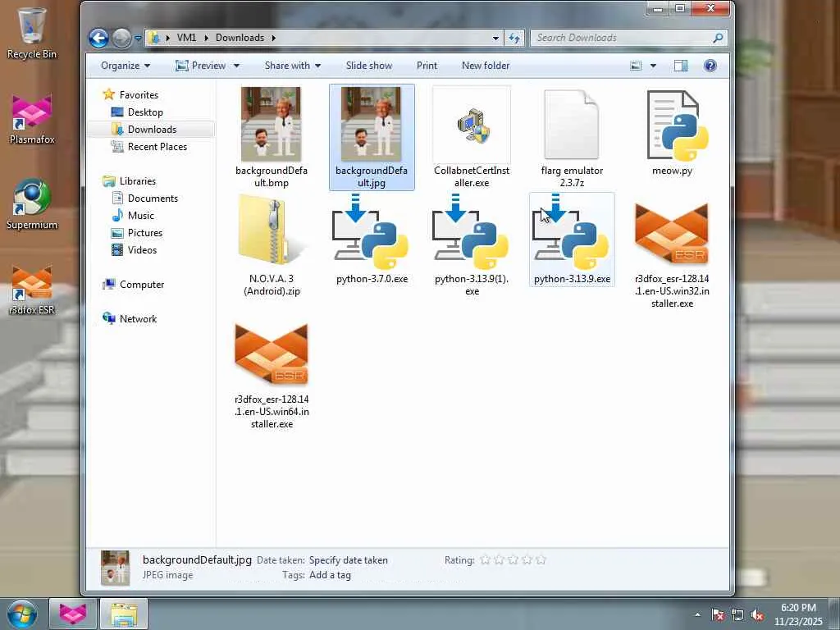840x630 pixels.
Task: Expand the arrow after Downloads breadcrumb
Action: pos(273,38)
